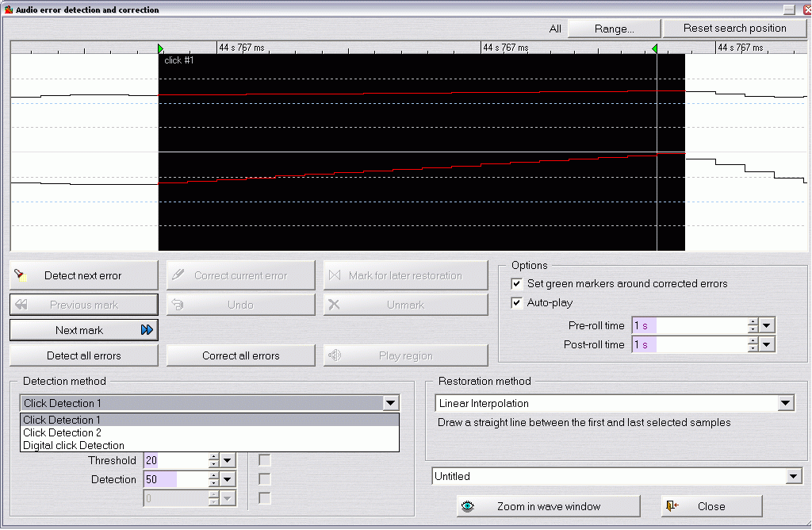
Task: Click the flashlight icon on Detect next error
Action: click(x=21, y=275)
